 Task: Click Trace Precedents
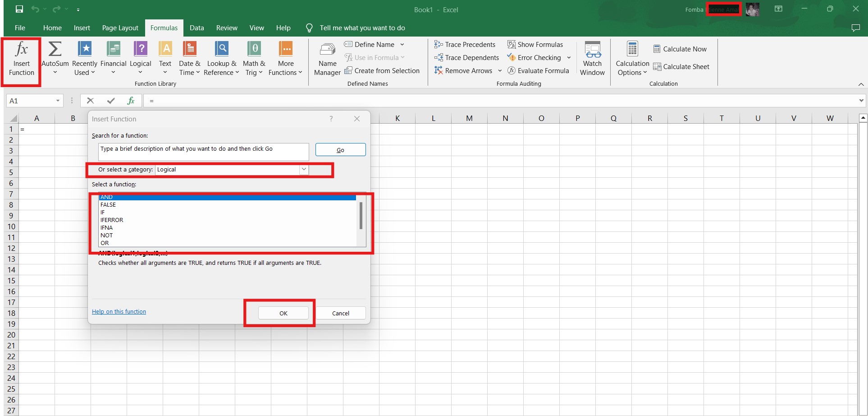point(465,44)
